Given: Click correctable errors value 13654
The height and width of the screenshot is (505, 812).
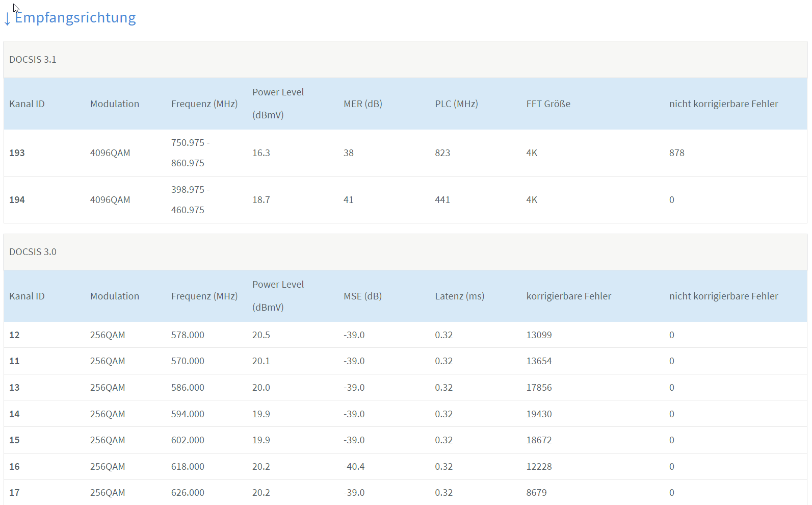Looking at the screenshot, I should (539, 361).
